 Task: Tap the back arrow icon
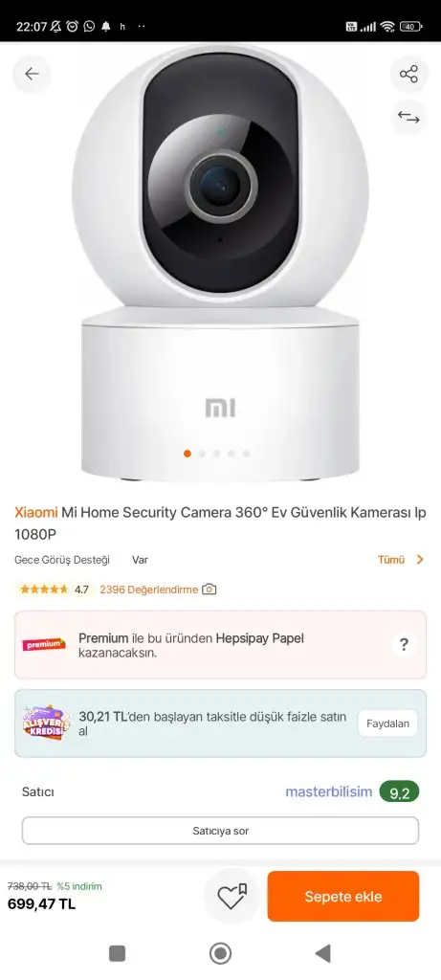pyautogui.click(x=32, y=74)
